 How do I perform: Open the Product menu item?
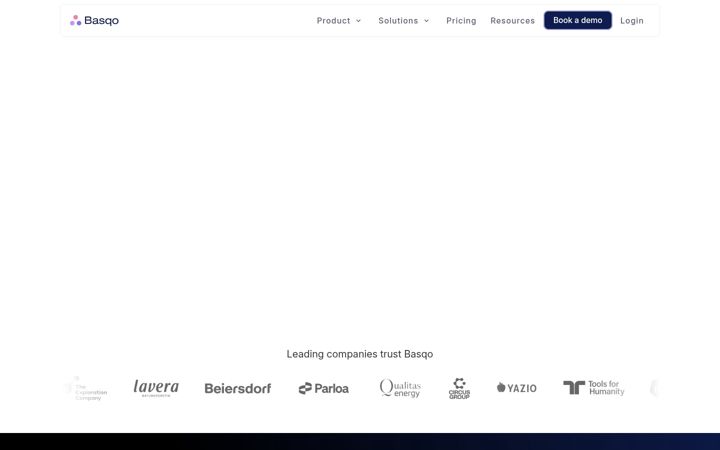coord(333,21)
